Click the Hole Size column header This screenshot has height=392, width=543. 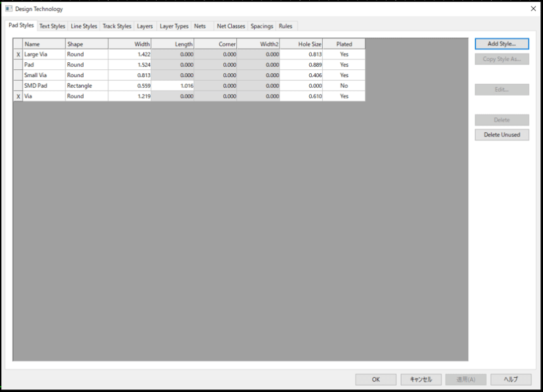coord(301,44)
